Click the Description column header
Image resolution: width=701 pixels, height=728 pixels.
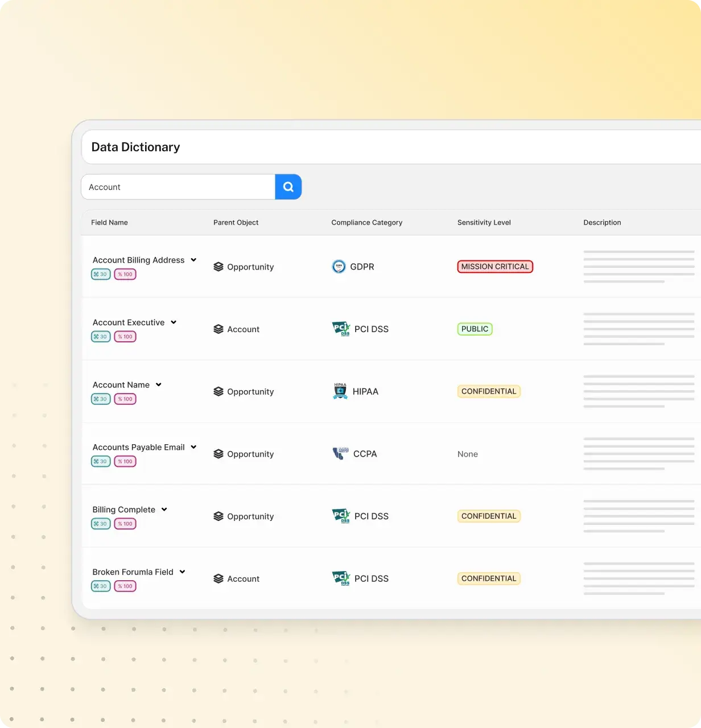(602, 222)
